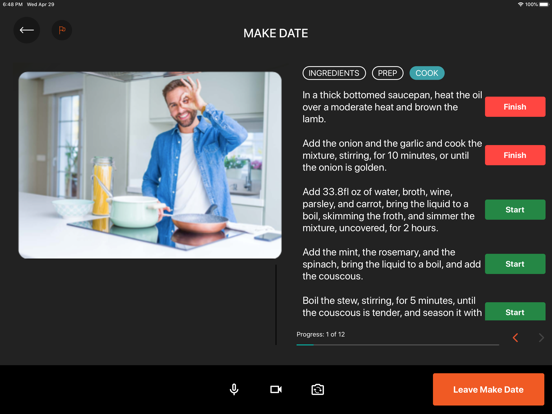This screenshot has width=552, height=414.
Task: Finish the onion and garlic step
Action: click(515, 155)
